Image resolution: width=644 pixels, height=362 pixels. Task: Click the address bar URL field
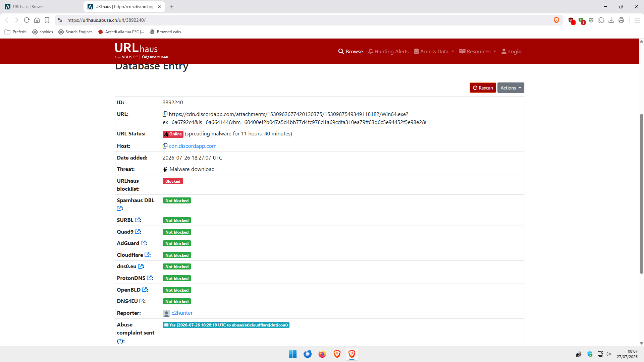pyautogui.click(x=302, y=20)
